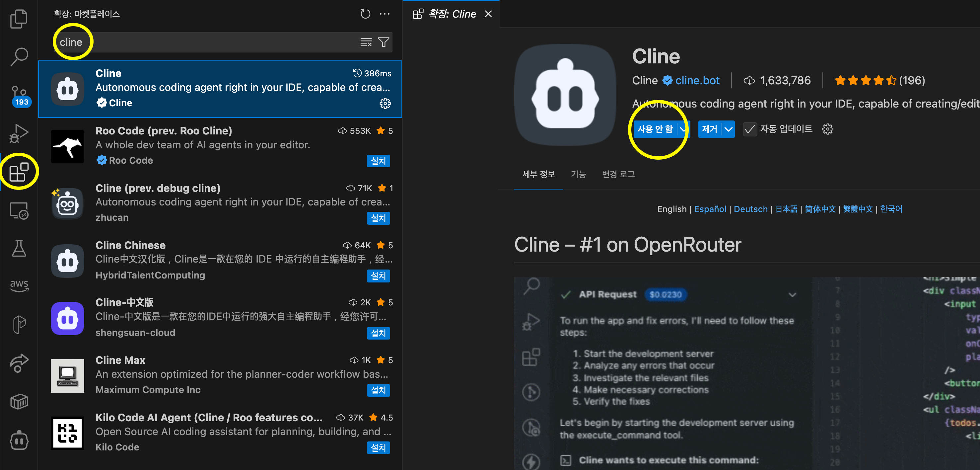Viewport: 980px width, 470px height.
Task: Switch to the 기능 features tab
Action: click(578, 174)
